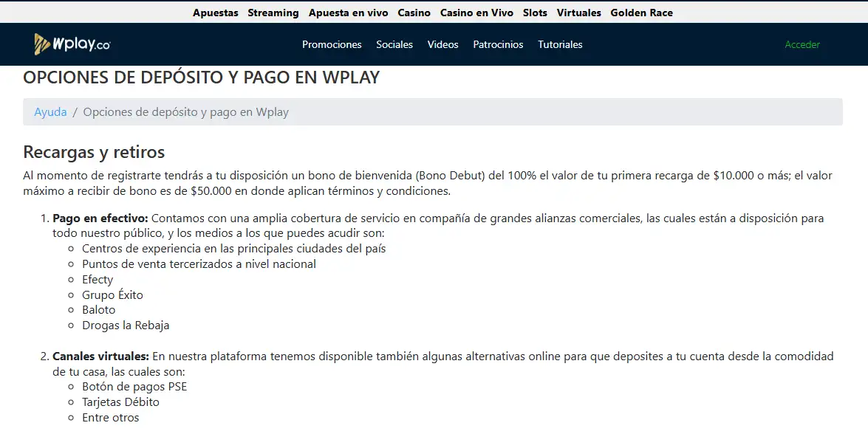
Task: Open Casino en Vivo
Action: (476, 13)
